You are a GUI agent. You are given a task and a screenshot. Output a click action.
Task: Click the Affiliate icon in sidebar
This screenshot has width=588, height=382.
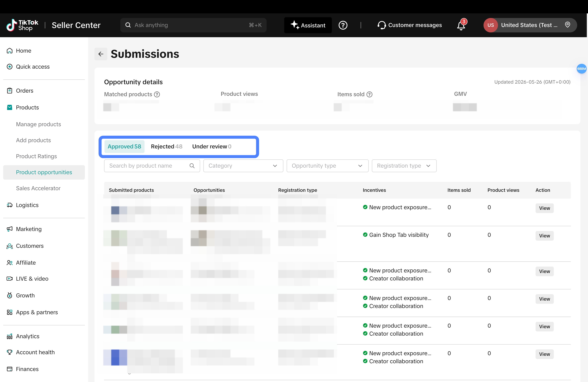[10, 263]
